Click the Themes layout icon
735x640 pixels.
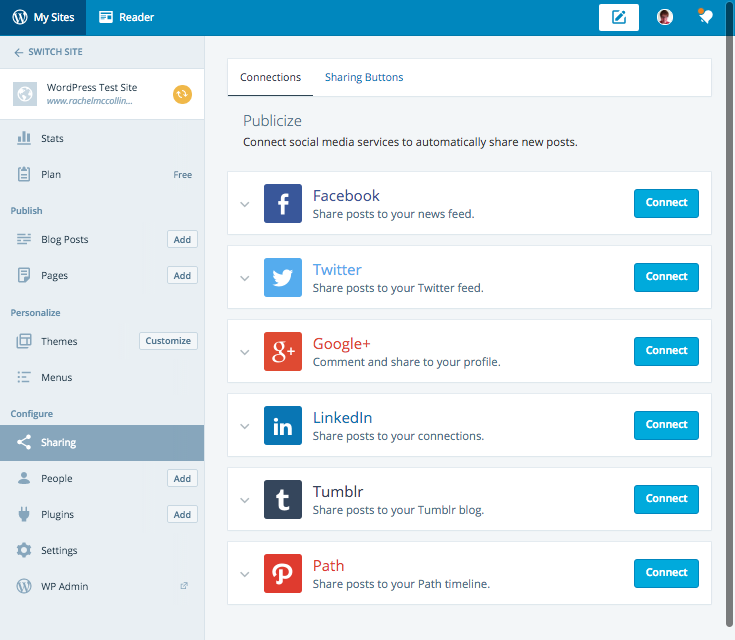[x=24, y=341]
